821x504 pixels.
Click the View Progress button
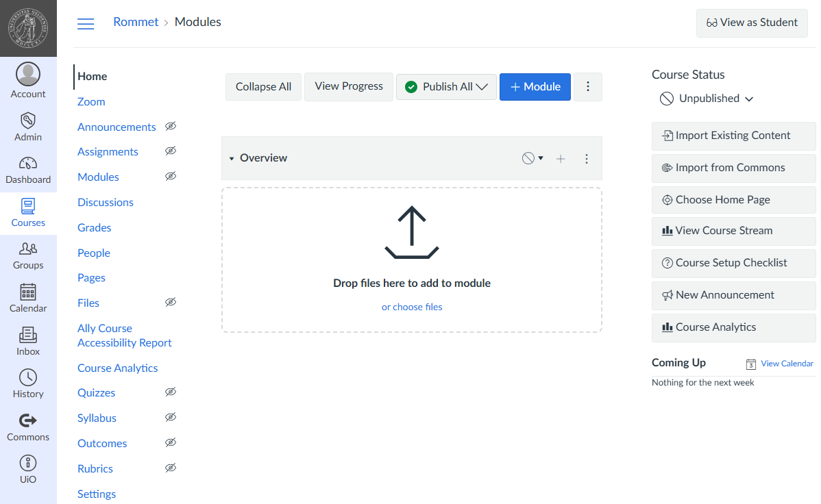(349, 87)
